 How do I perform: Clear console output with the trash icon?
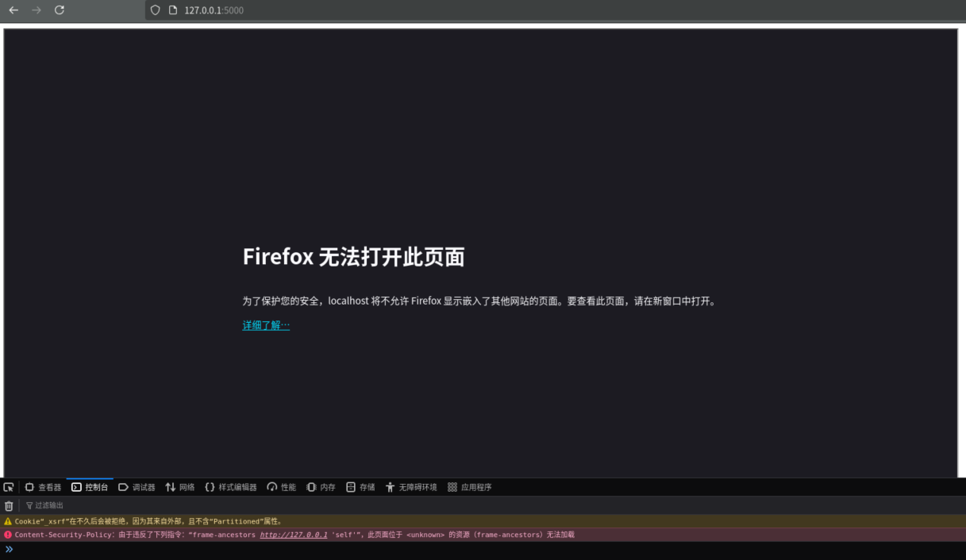pos(9,505)
